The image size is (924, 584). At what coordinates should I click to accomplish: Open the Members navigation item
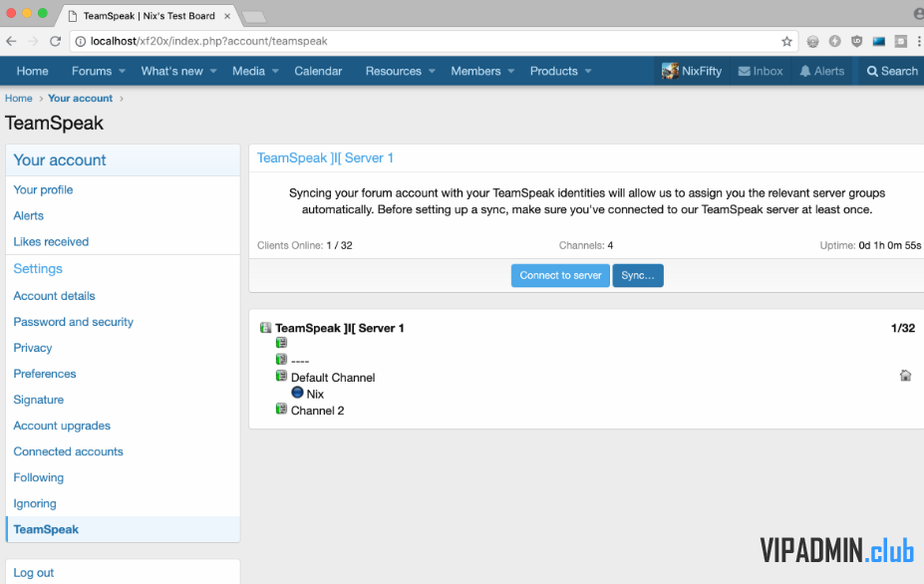click(475, 72)
